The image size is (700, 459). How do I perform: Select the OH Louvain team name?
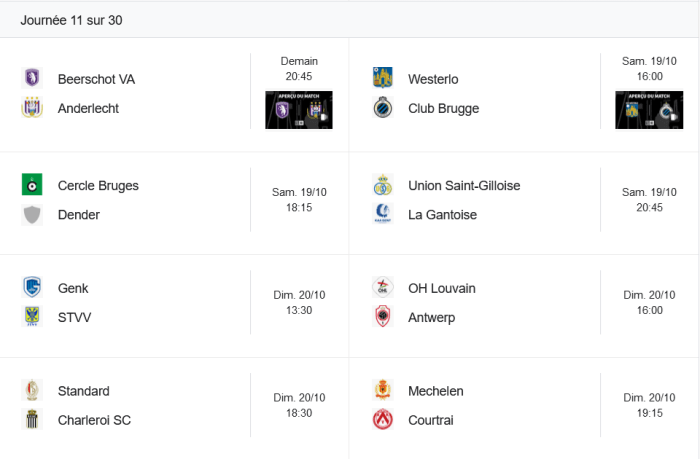pos(442,288)
